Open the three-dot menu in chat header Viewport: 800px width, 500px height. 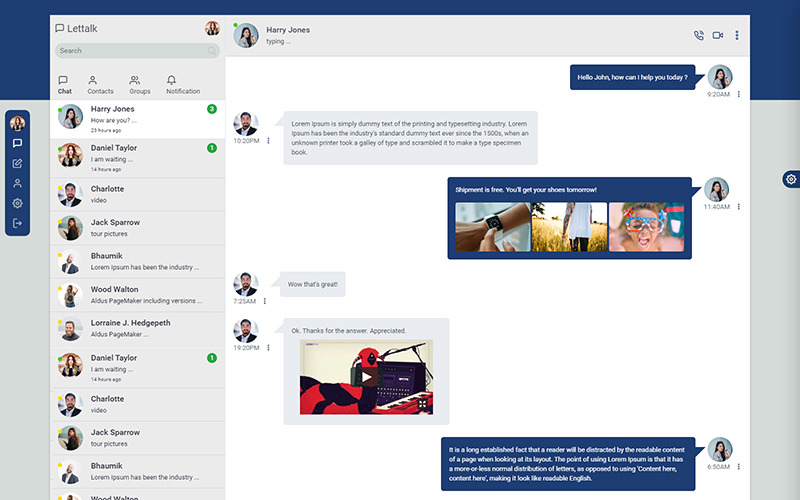point(737,35)
